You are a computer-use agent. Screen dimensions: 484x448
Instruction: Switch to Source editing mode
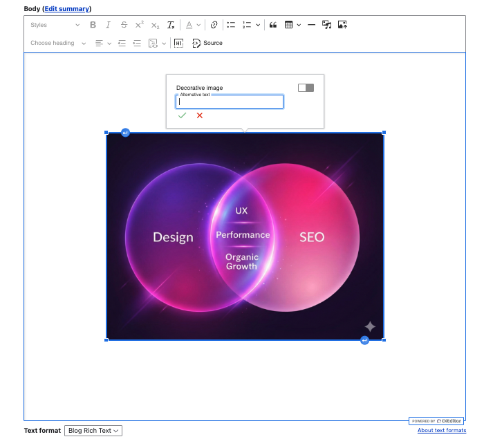207,43
